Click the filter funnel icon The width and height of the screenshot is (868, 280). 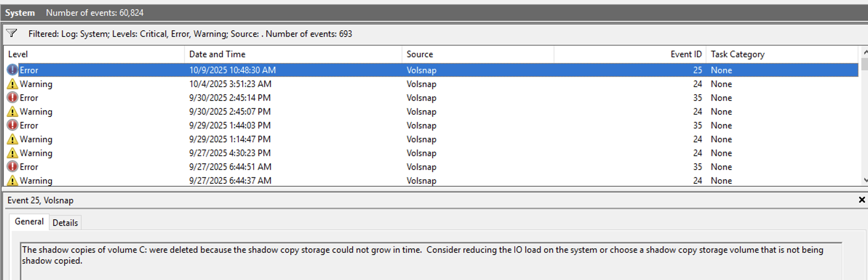coord(12,33)
